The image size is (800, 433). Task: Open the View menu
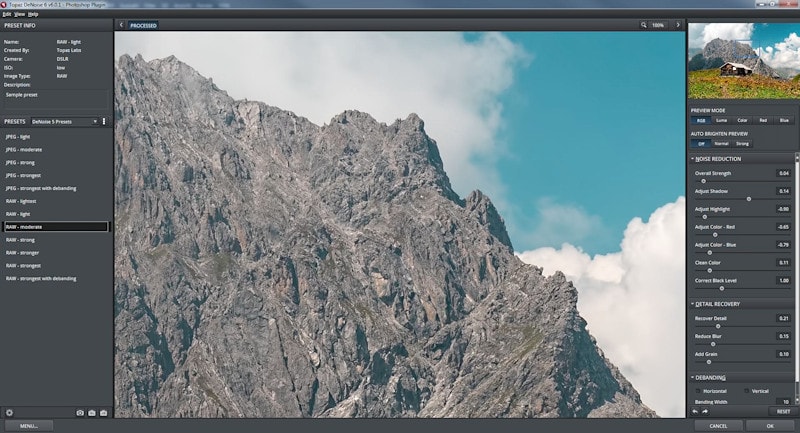tap(20, 14)
